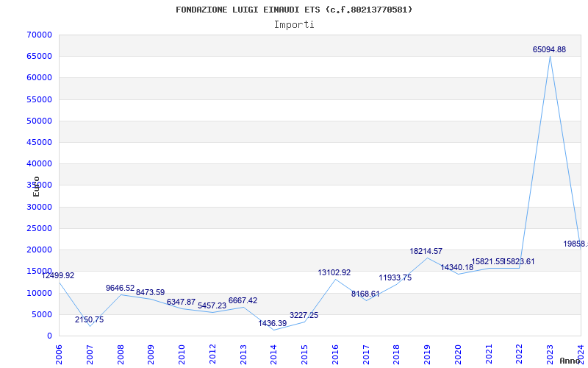Click the 55000 y-axis tick label
The width and height of the screenshot is (588, 368).
[40, 99]
